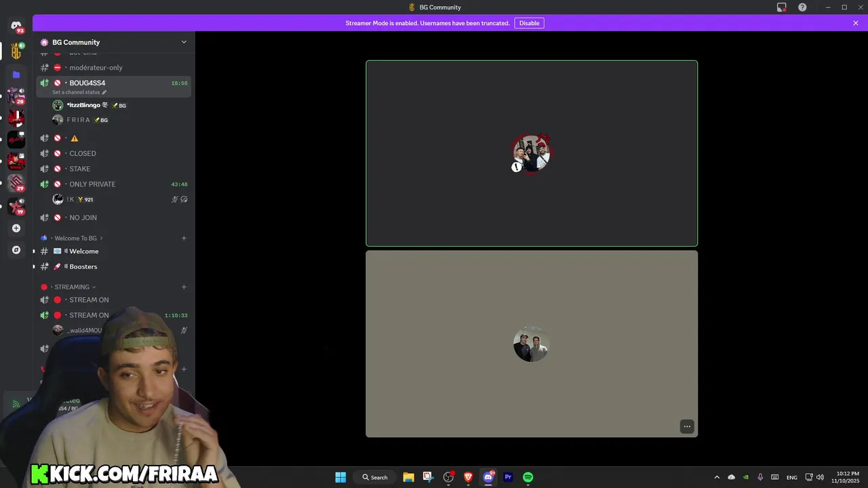Image resolution: width=868 pixels, height=488 pixels.
Task: Join NO JOIN voice channel
Action: tap(113, 218)
